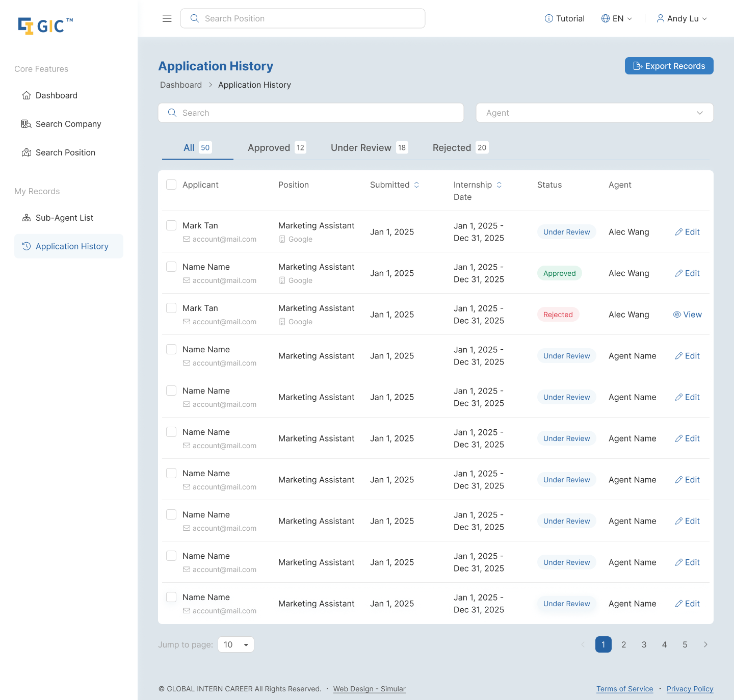The height and width of the screenshot is (700, 734).
Task: View the Rejected application with eye icon
Action: click(677, 315)
